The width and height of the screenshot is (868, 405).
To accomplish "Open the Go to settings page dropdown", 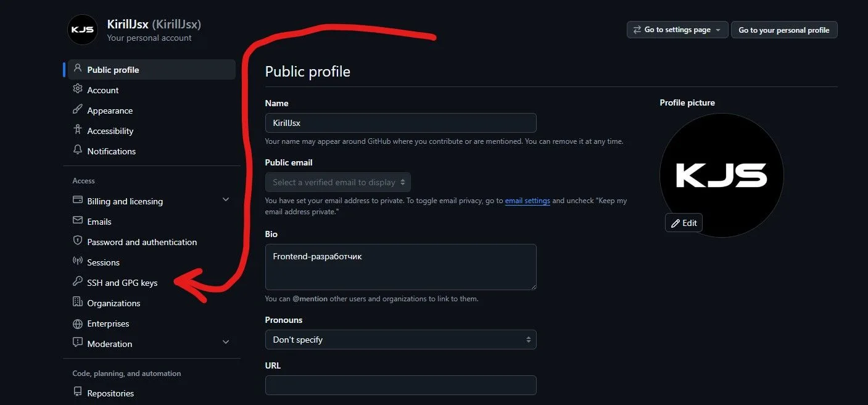I will pyautogui.click(x=677, y=30).
